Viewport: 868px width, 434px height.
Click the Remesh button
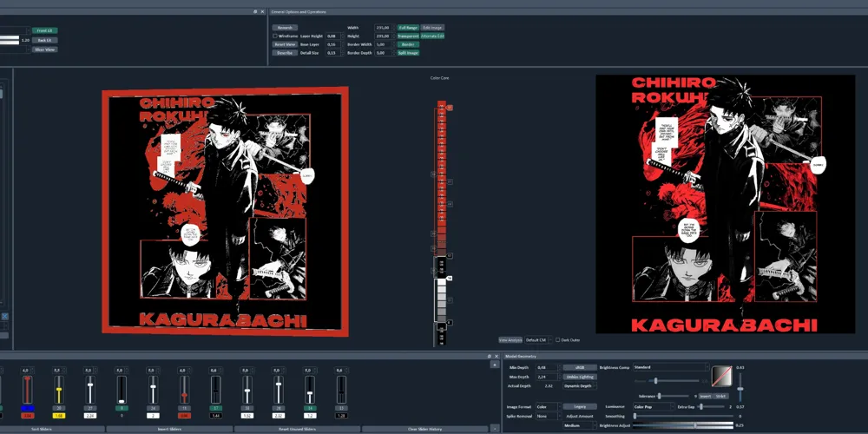pyautogui.click(x=285, y=28)
